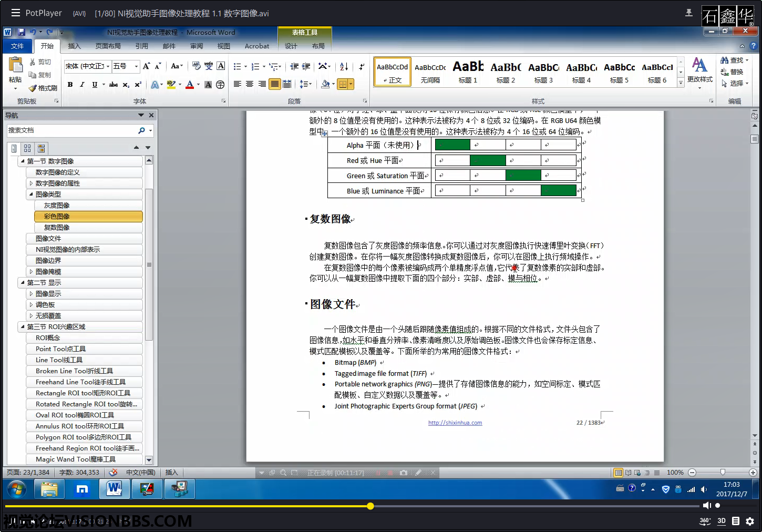Open the Borders dropdown arrow
Viewport: 762px width, 532px height.
(351, 84)
